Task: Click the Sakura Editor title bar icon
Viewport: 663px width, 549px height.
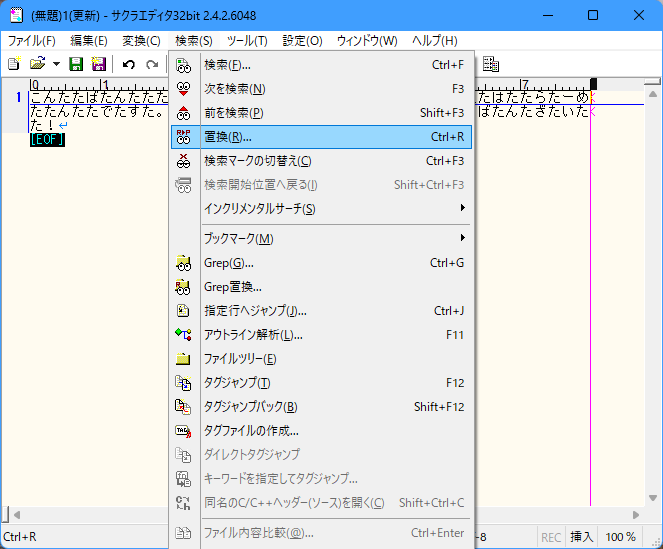Action: 16,16
